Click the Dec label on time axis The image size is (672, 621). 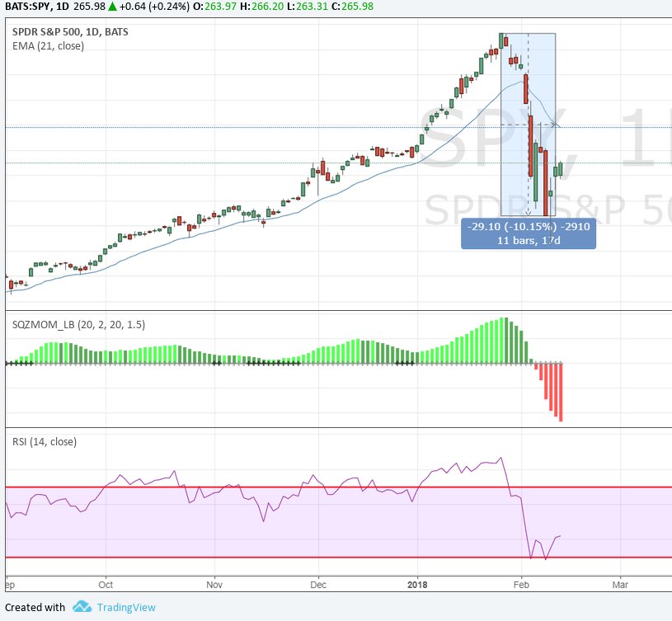pyautogui.click(x=318, y=585)
